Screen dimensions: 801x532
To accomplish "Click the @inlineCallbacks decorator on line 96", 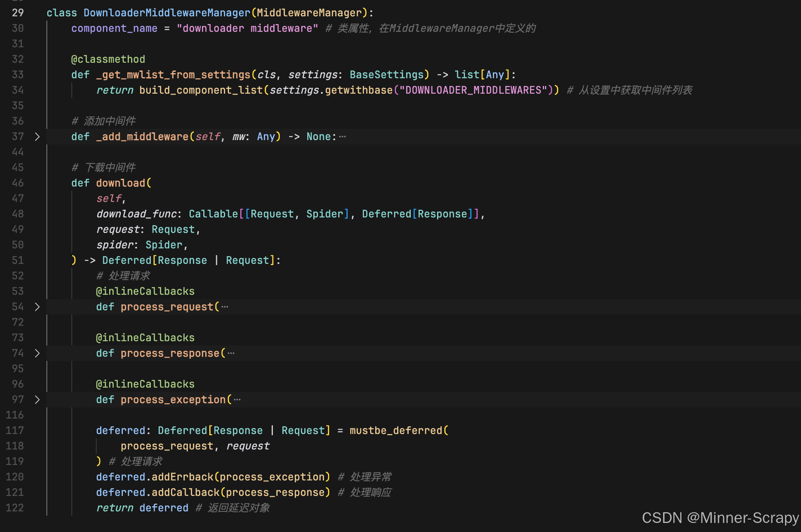I will pyautogui.click(x=145, y=384).
